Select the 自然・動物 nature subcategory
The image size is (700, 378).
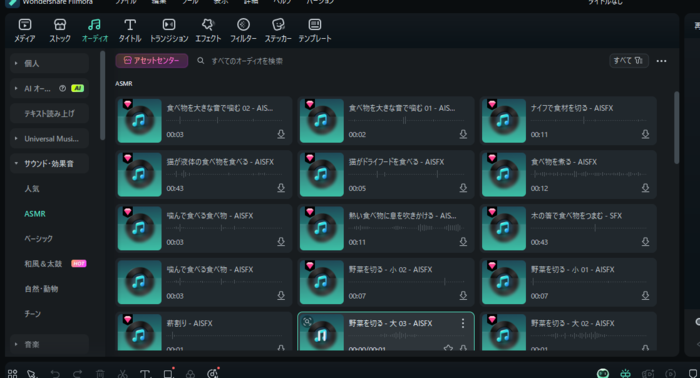41,289
